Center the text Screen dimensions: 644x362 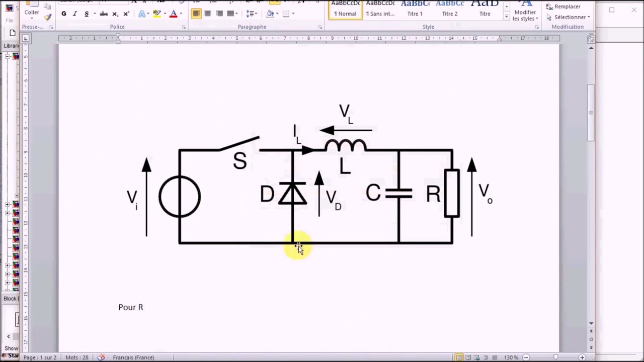pos(208,14)
